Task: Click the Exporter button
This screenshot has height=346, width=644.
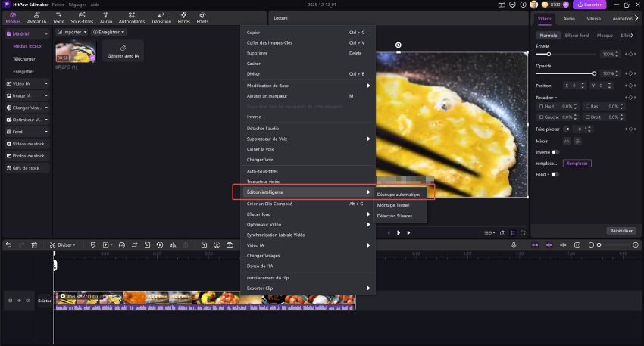Action: [589, 5]
